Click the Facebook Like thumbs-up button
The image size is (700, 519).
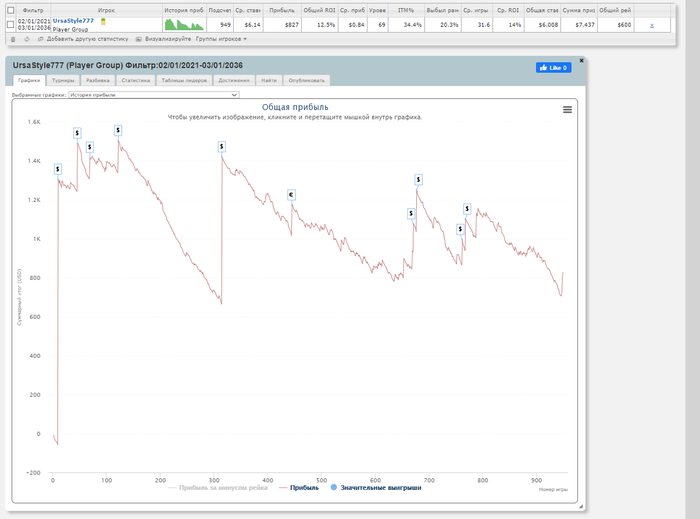(553, 68)
